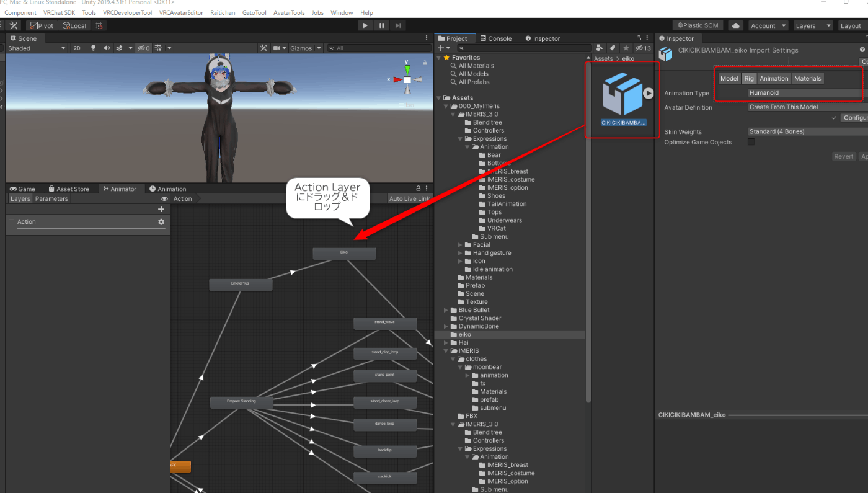Click the scene orientation gizmo center cube

407,80
